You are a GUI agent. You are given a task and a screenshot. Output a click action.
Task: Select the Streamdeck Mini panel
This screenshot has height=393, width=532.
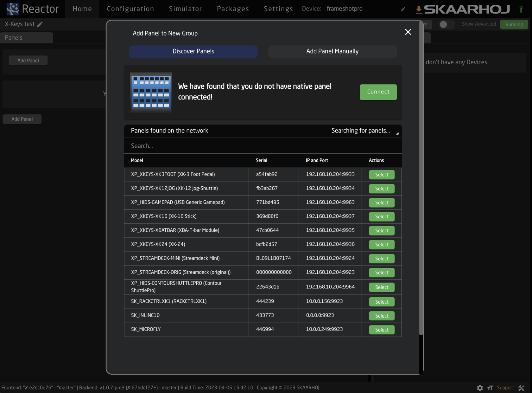click(x=382, y=258)
